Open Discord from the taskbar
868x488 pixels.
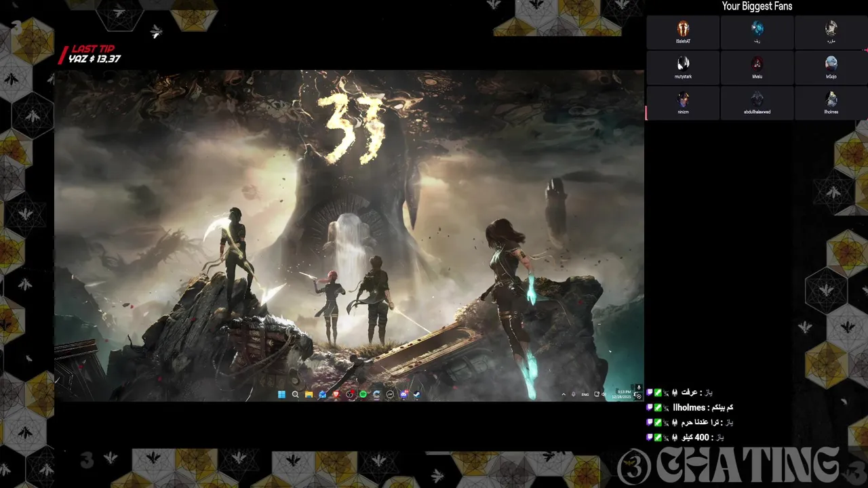click(x=405, y=394)
